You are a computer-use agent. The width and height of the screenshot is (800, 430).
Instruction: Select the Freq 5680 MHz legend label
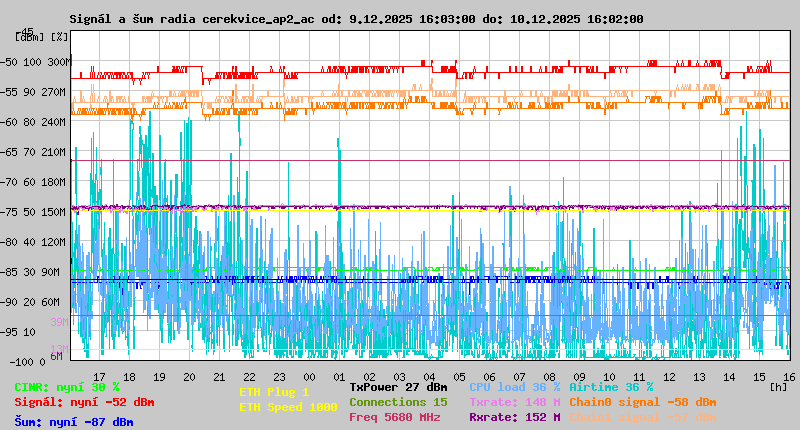tap(395, 417)
